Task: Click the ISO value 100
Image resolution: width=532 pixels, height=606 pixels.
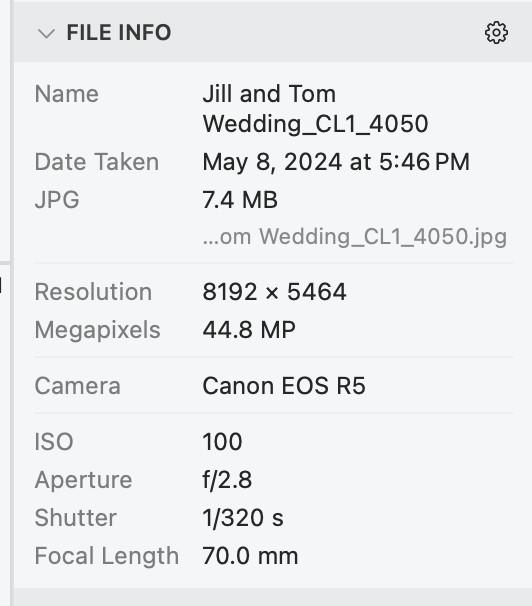Action: pyautogui.click(x=223, y=441)
